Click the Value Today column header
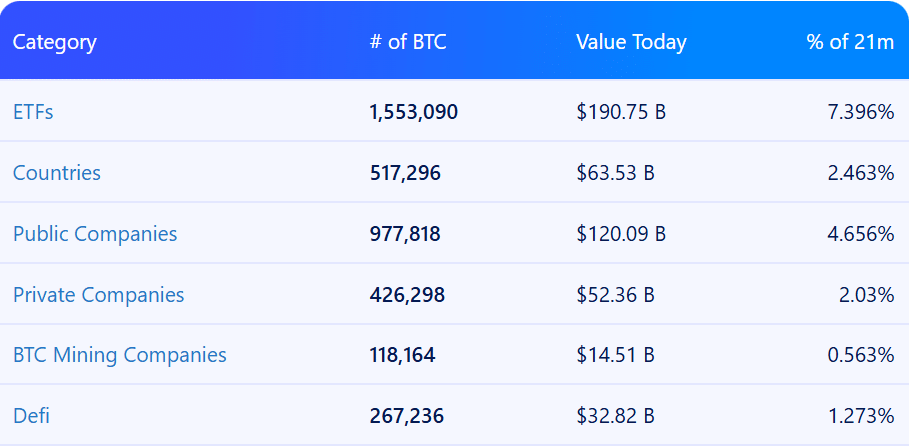 631,42
